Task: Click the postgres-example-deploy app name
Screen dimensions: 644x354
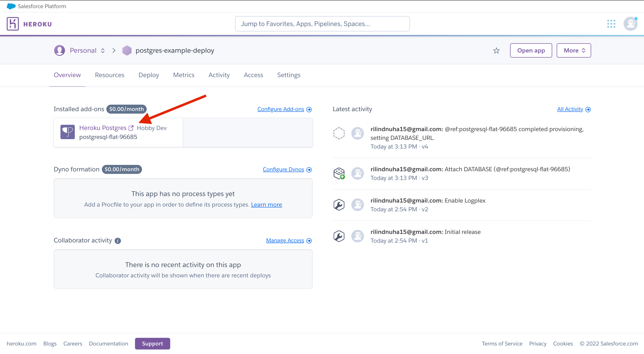Action: click(175, 50)
